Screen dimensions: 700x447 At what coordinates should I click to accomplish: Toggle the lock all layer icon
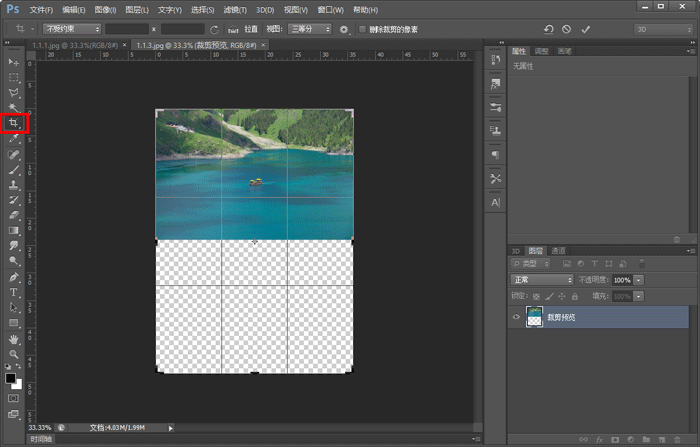tap(575, 296)
